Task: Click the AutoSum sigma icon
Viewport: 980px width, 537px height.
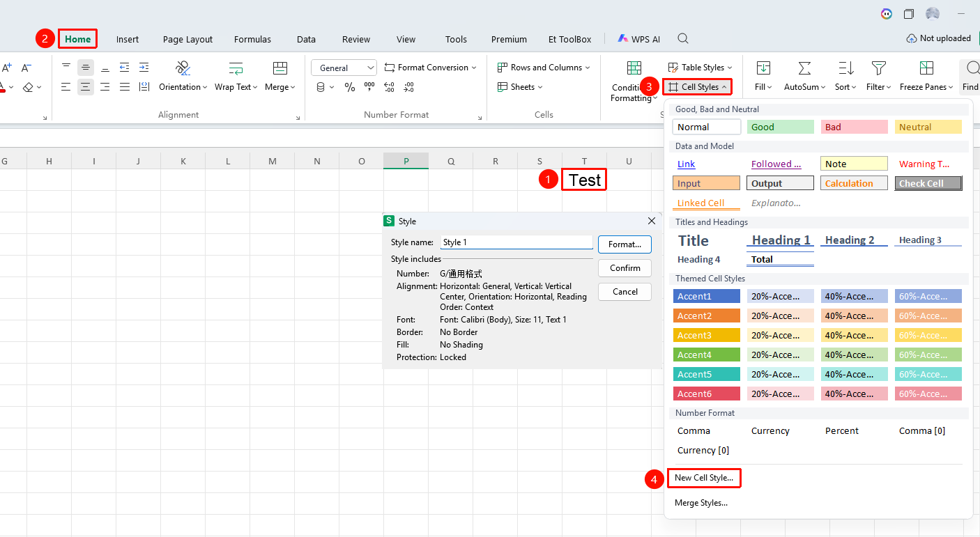Action: [x=804, y=68]
